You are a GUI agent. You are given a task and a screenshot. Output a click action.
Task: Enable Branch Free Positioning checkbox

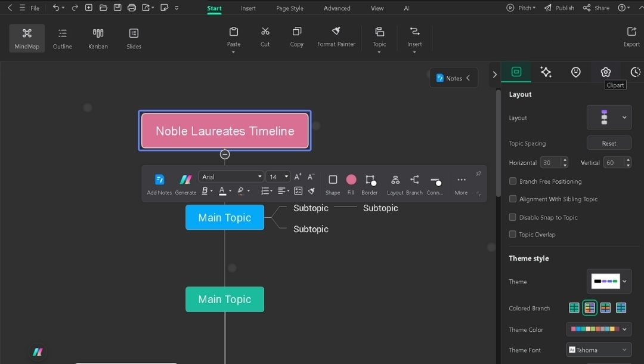coord(513,181)
